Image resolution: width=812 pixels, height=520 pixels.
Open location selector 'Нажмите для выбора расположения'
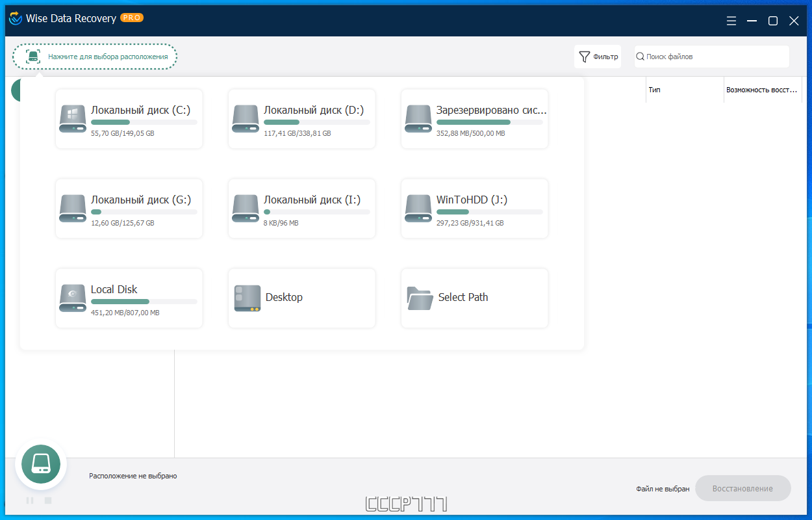(x=95, y=57)
